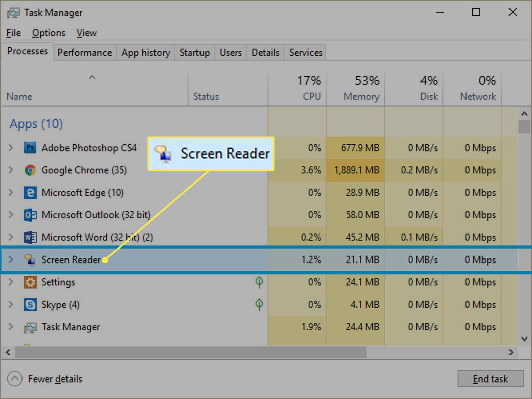Click Skype's 4.1 MB memory value

point(365,305)
